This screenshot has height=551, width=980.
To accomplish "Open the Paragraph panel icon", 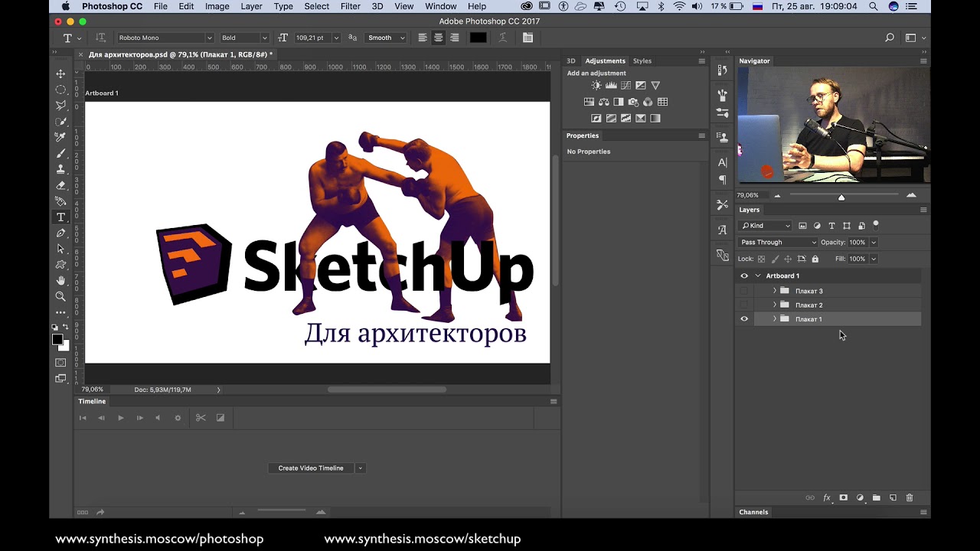I will (x=722, y=180).
